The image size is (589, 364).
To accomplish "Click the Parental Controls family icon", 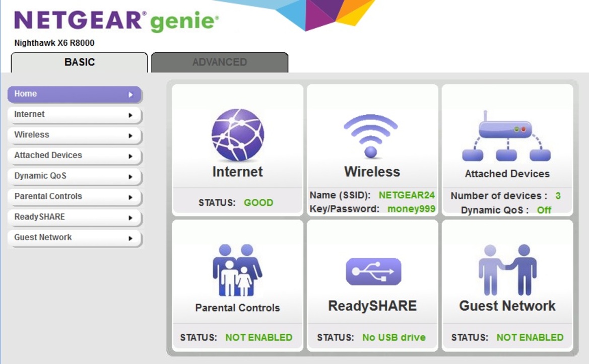I will [237, 270].
